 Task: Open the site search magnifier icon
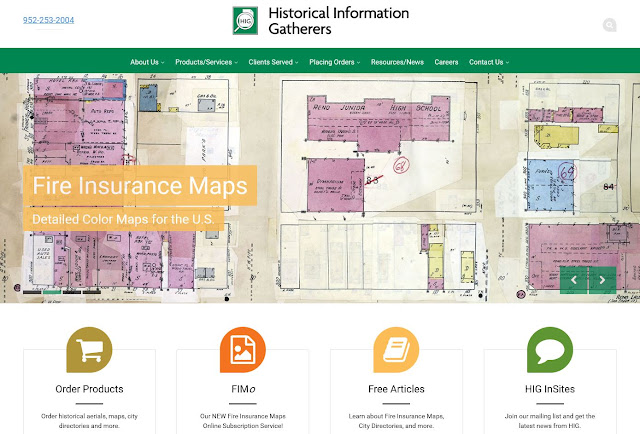click(609, 25)
